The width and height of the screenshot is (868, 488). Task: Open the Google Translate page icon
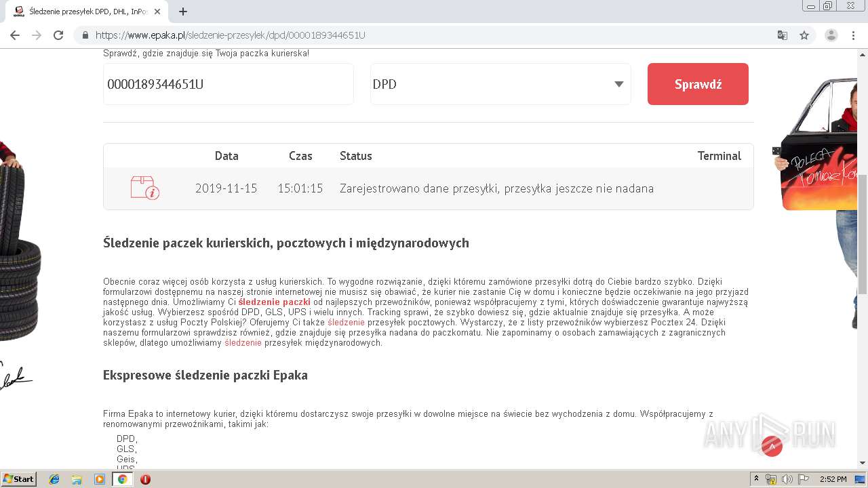(783, 35)
